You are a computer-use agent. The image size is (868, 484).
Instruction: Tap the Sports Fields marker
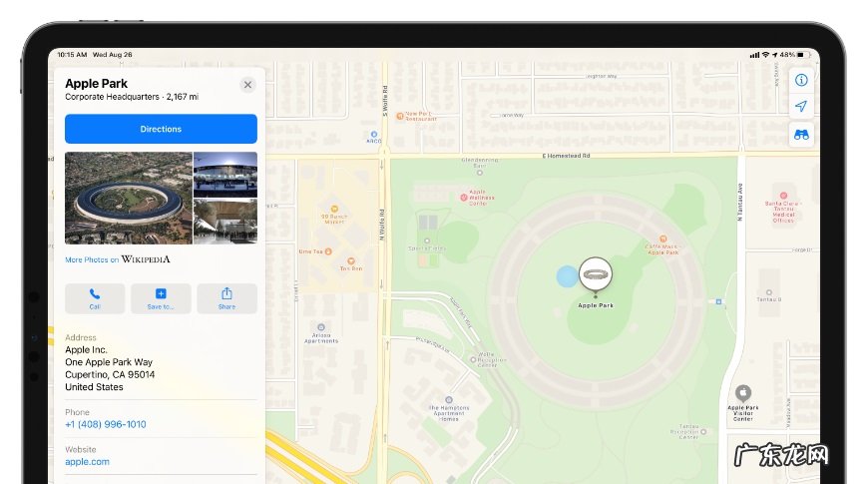427,241
